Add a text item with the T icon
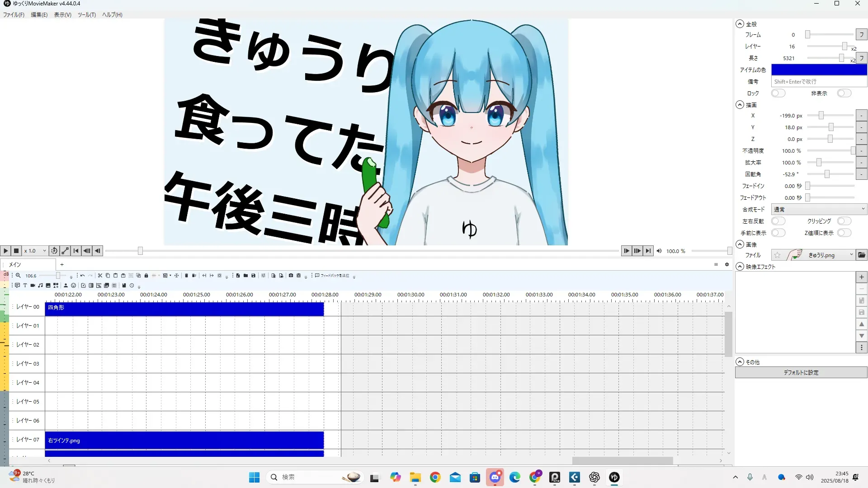Screen dimensions: 868x488 [25, 285]
